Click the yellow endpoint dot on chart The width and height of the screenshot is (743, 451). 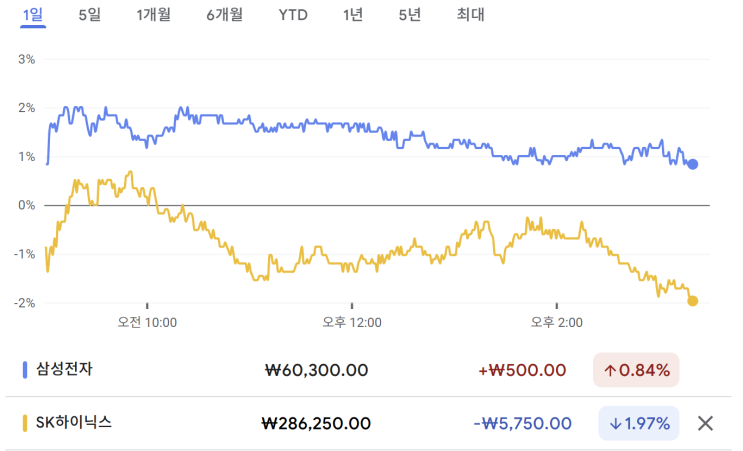[693, 300]
